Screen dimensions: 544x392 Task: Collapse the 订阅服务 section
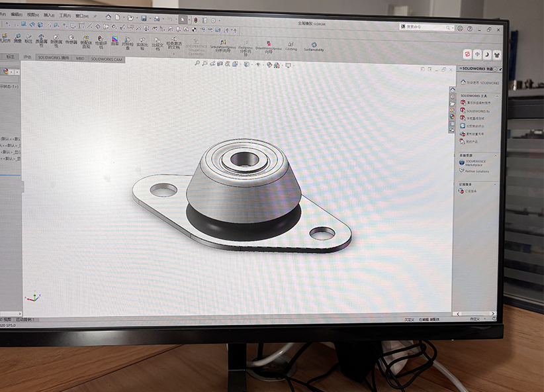click(495, 184)
